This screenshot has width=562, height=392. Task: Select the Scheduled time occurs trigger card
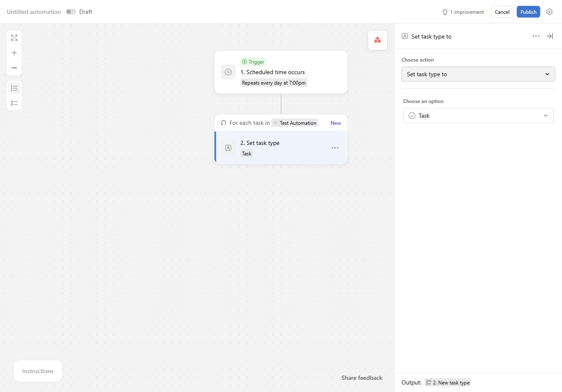pos(281,72)
